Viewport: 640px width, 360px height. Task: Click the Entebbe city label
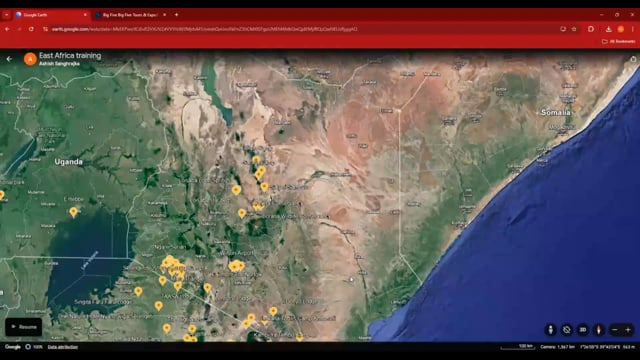[x=73, y=199]
